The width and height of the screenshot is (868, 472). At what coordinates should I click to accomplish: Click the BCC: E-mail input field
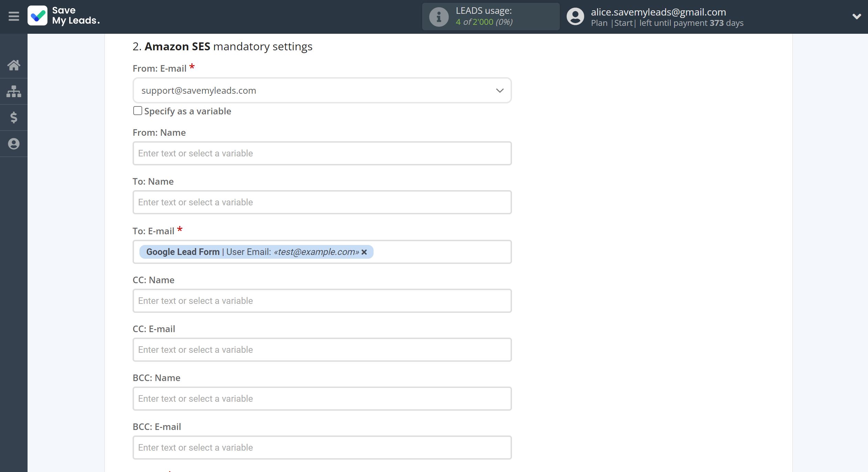(322, 448)
